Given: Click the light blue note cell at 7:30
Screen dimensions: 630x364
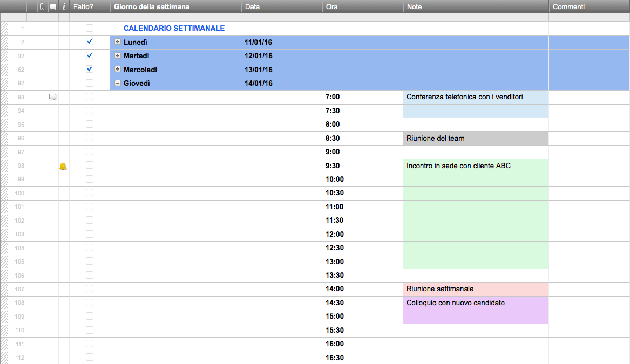Looking at the screenshot, I should [476, 111].
